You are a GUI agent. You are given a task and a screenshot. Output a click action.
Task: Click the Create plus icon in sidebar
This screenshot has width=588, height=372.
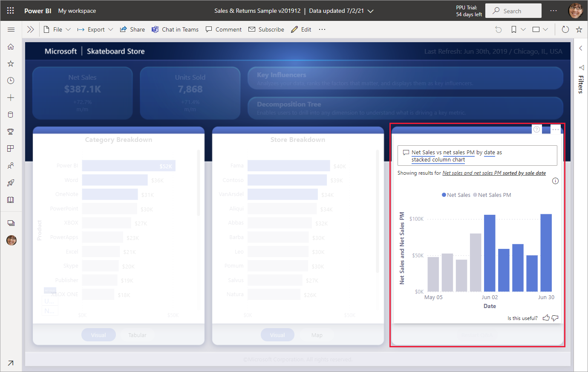click(11, 98)
